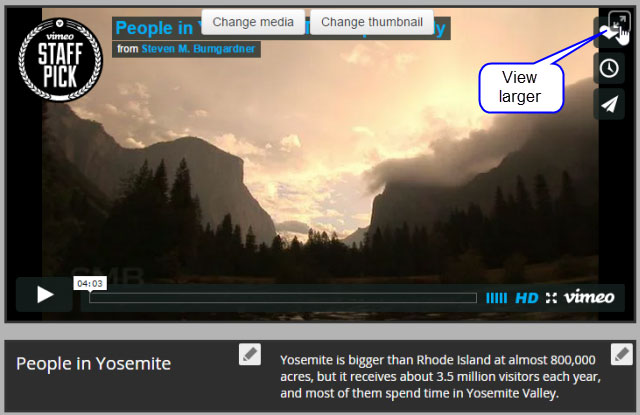Enter fullscreen using the arrows icon beside HD
The image size is (640, 415).
(551, 298)
